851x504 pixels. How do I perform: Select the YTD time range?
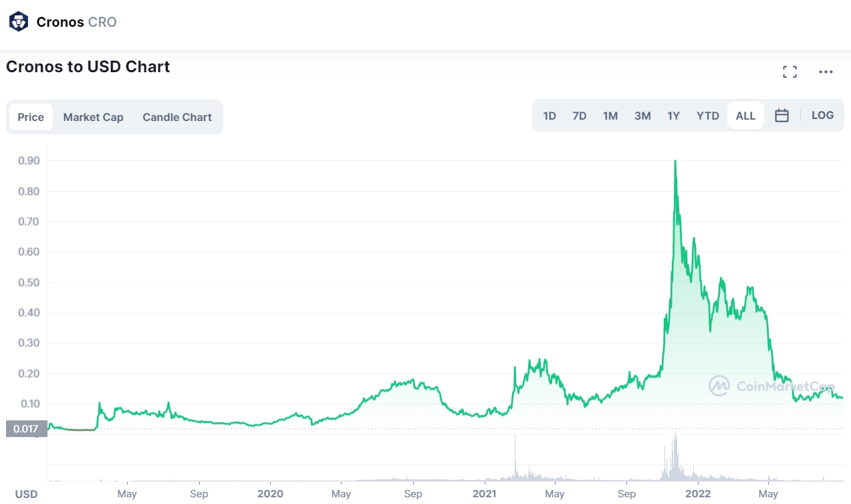(x=708, y=116)
